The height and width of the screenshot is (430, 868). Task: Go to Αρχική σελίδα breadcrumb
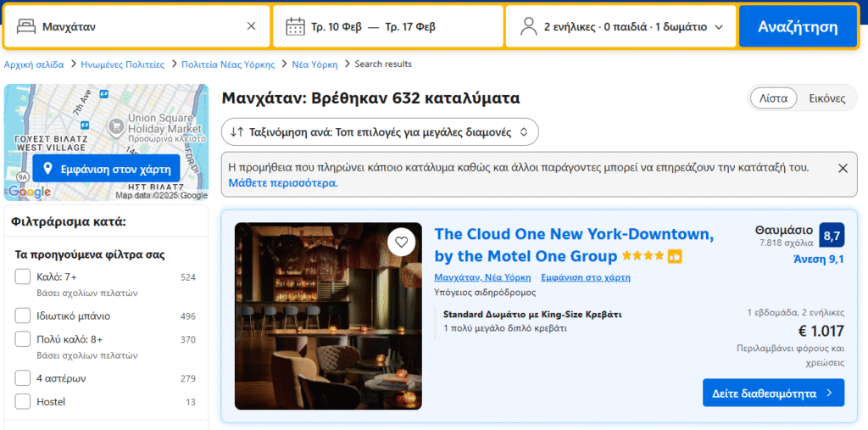pyautogui.click(x=34, y=64)
